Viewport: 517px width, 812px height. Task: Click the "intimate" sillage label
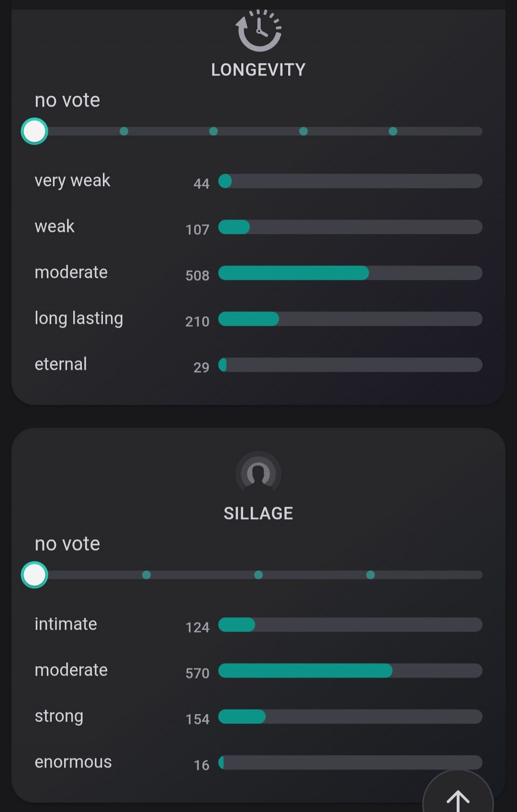[66, 624]
